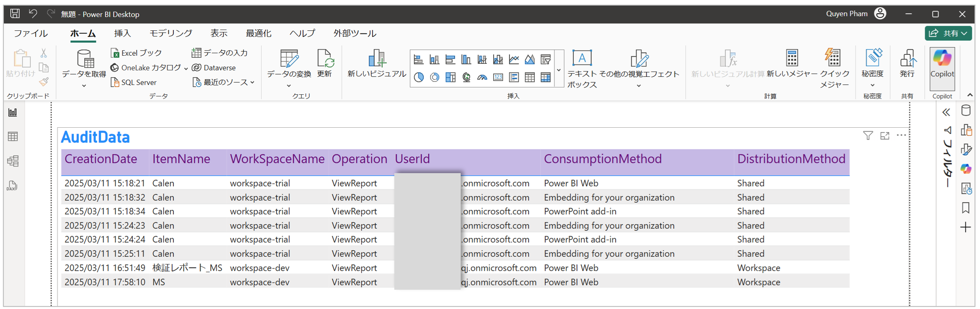This screenshot has height=309, width=980.
Task: Click the Undo arrow in the title bar
Action: pyautogui.click(x=33, y=14)
